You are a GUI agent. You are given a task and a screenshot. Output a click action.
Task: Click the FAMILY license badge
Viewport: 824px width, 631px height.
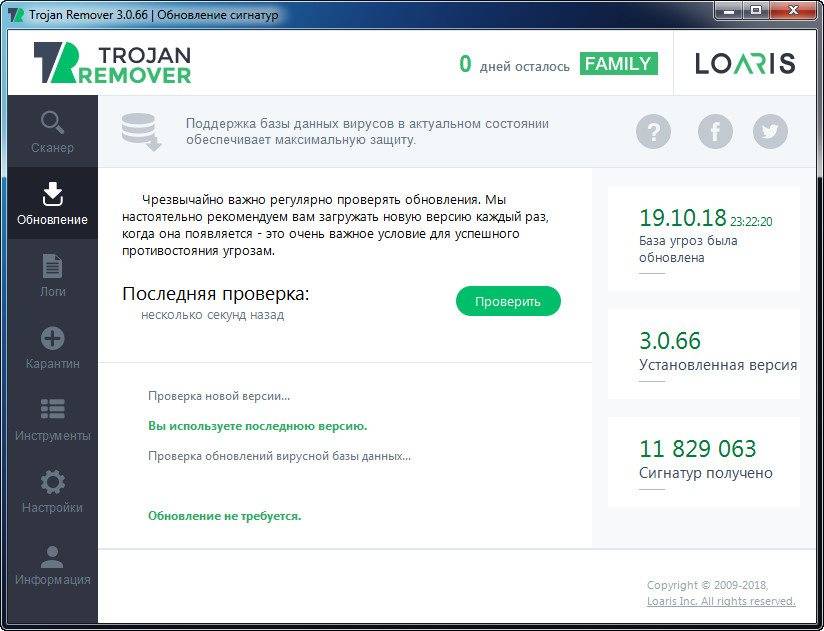point(619,64)
